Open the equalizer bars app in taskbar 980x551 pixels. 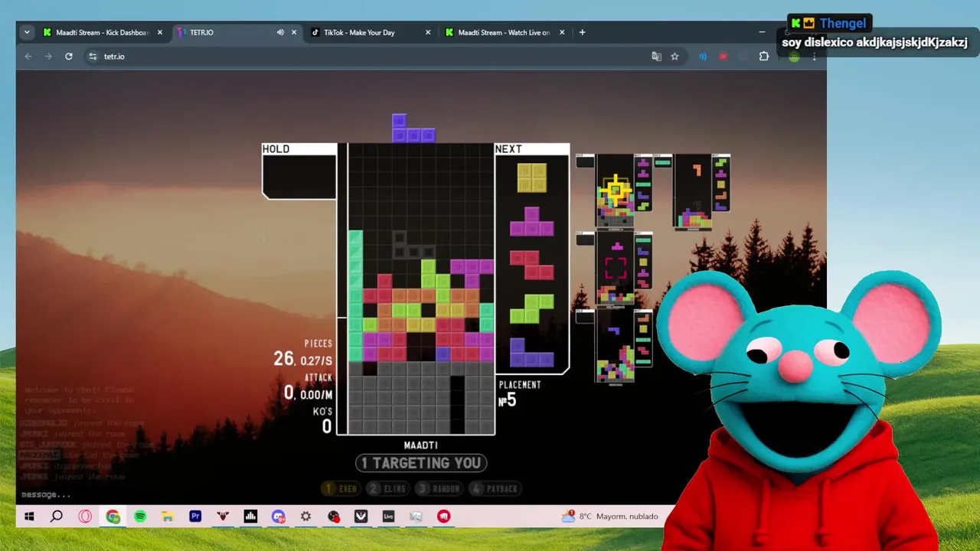pos(250,517)
